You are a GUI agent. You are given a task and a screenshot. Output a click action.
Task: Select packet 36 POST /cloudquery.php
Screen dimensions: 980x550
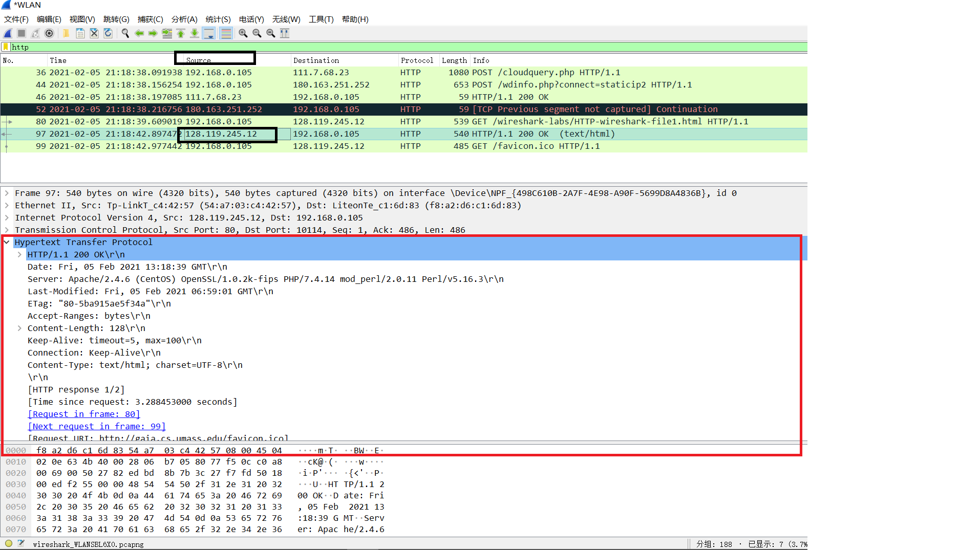[x=403, y=73]
